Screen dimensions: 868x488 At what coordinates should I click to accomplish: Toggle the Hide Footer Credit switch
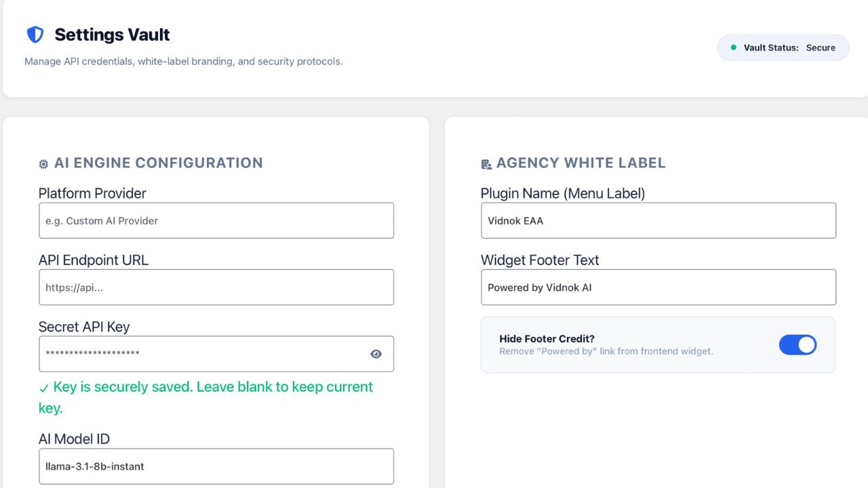point(797,345)
